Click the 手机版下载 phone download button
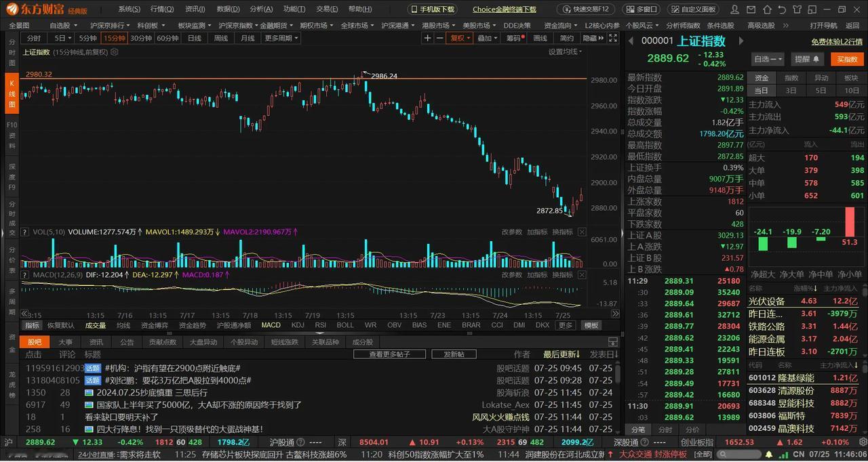The image size is (868, 462). click(432, 9)
